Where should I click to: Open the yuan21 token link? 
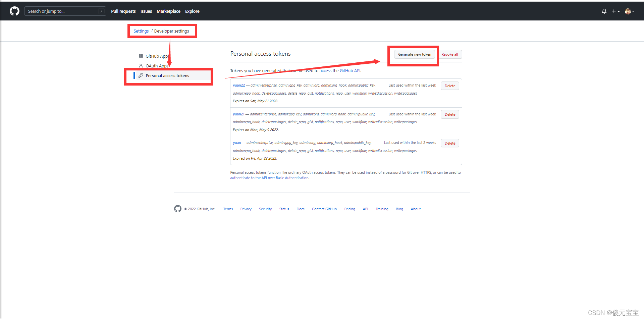pyautogui.click(x=238, y=114)
